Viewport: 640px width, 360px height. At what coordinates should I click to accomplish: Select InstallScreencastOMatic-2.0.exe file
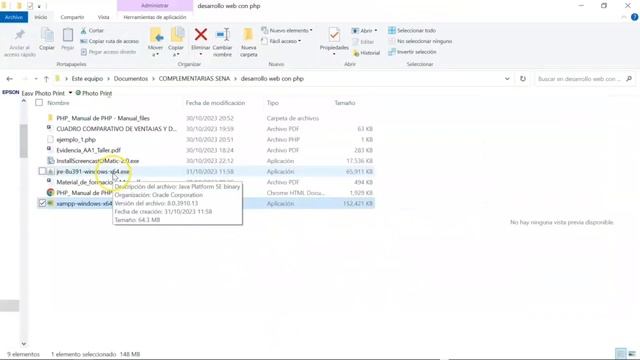point(98,161)
